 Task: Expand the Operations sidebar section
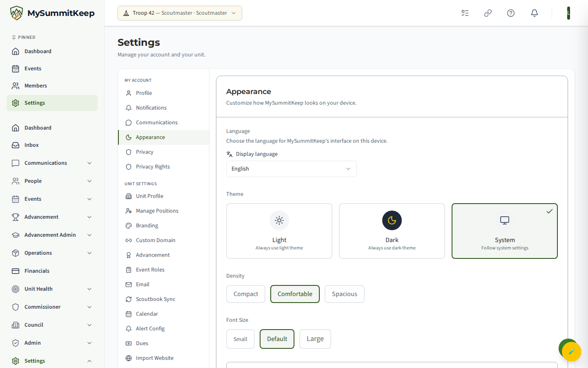click(x=52, y=253)
